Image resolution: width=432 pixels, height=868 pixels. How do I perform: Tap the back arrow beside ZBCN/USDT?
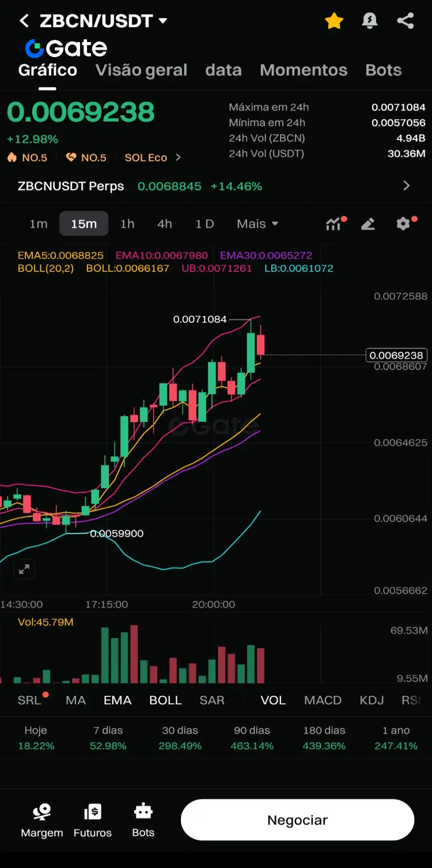[24, 21]
